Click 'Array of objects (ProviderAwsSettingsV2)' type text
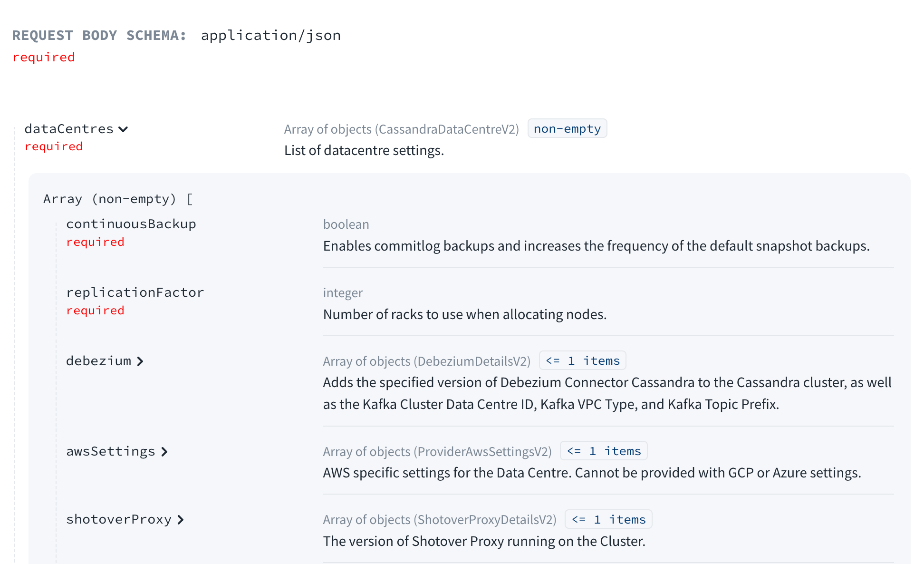Screen dimensions: 924x564 [437, 452]
